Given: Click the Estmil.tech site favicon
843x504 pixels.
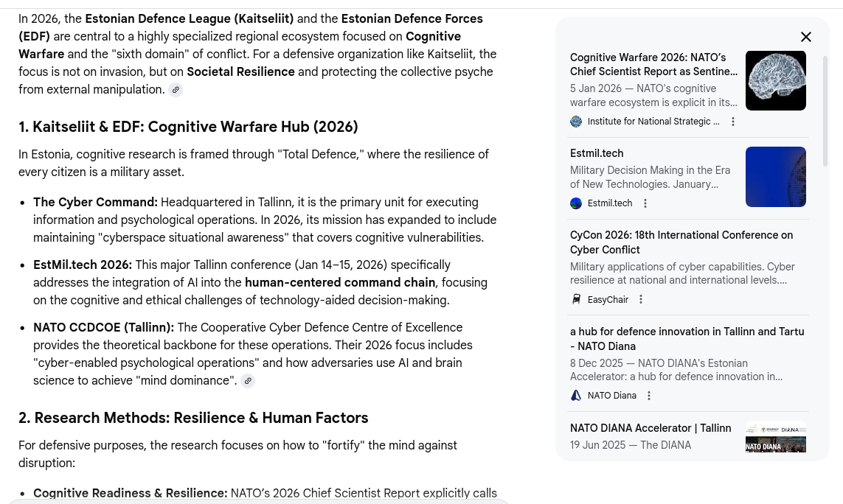Looking at the screenshot, I should [x=576, y=203].
